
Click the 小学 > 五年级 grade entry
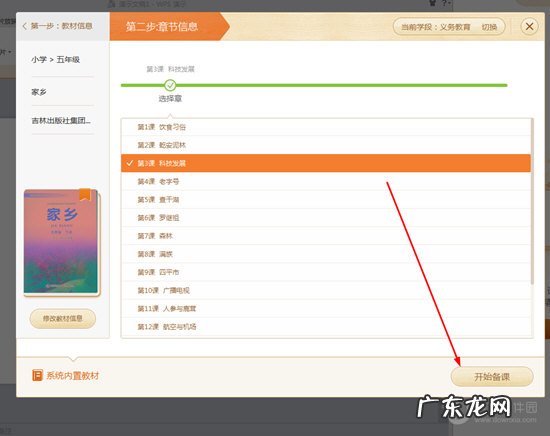pos(55,60)
